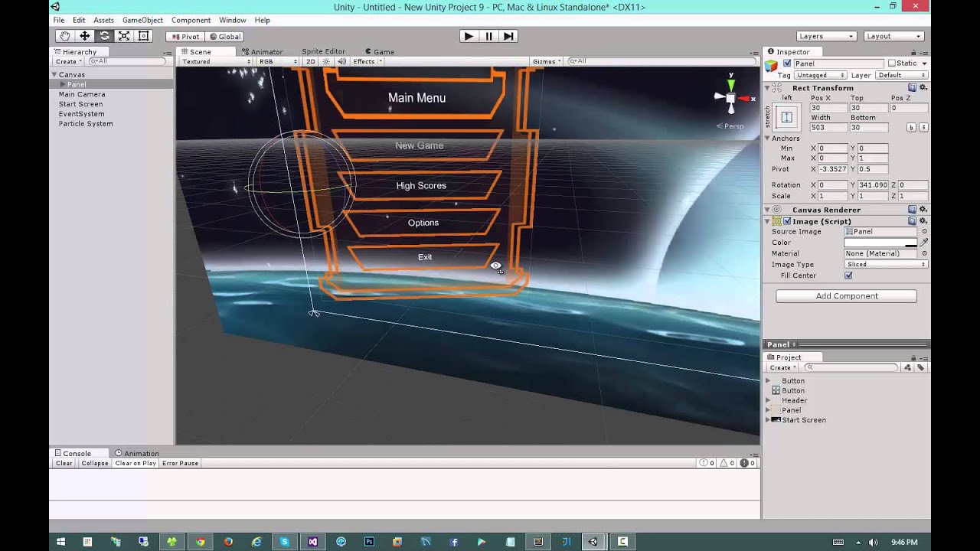Expand the Header asset in Project
Viewport: 980px width, 551px height.
768,400
